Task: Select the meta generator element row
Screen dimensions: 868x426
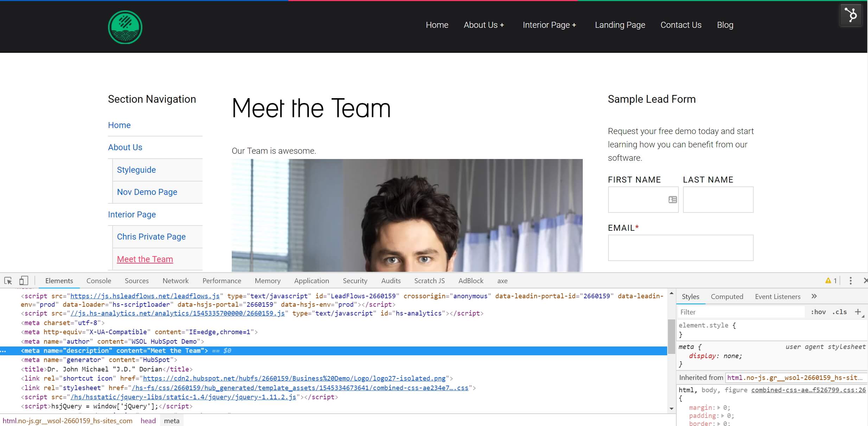Action: point(99,360)
